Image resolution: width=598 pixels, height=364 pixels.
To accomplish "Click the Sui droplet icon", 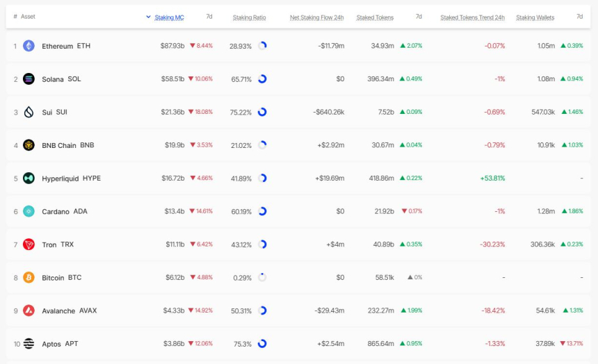I will (x=29, y=112).
